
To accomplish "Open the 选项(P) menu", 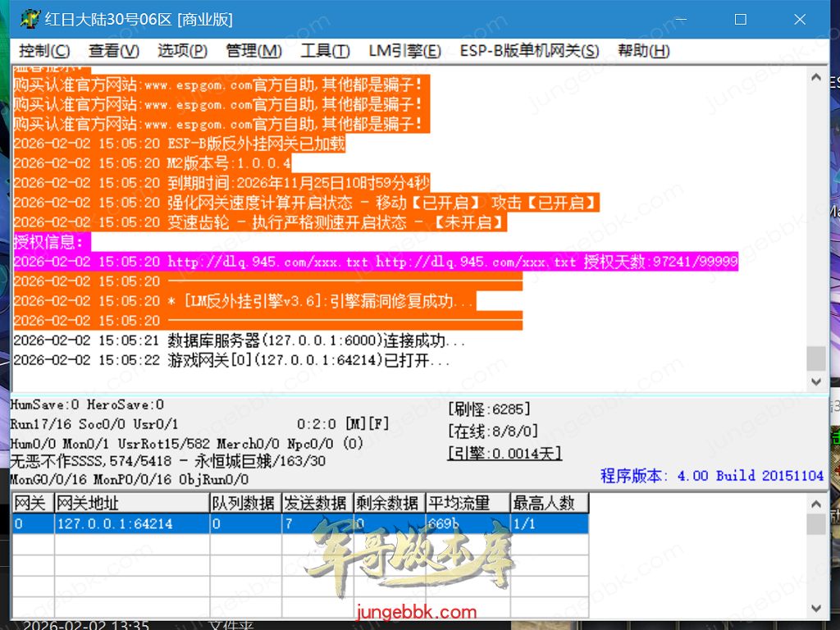I will click(182, 51).
